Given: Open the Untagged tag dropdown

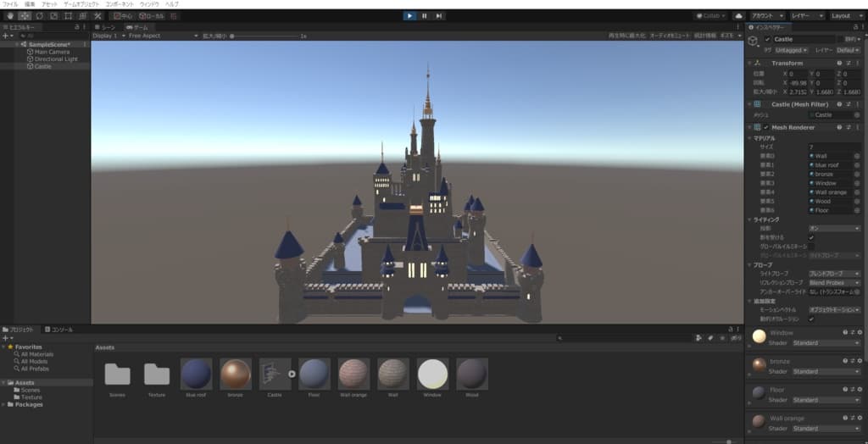Looking at the screenshot, I should tap(792, 50).
